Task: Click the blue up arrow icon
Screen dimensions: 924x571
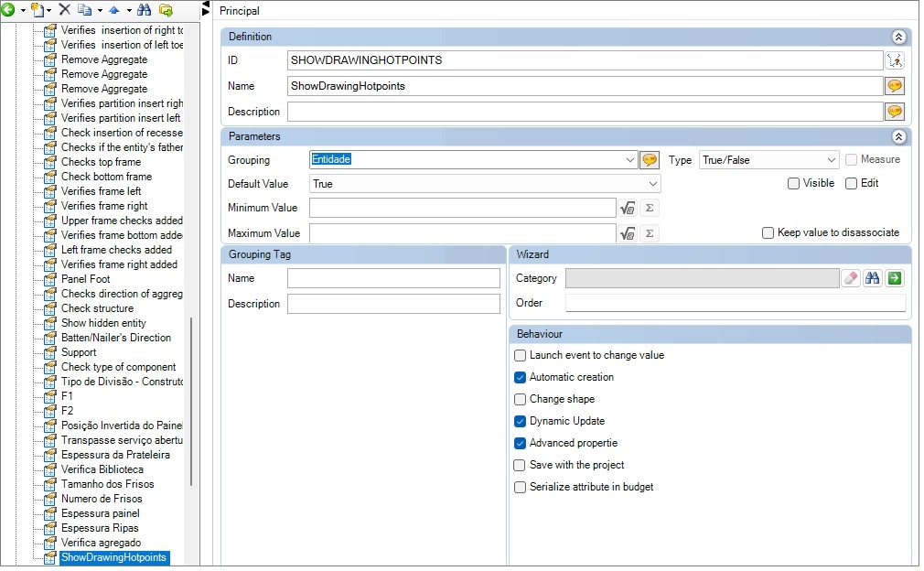Action: coord(114,9)
